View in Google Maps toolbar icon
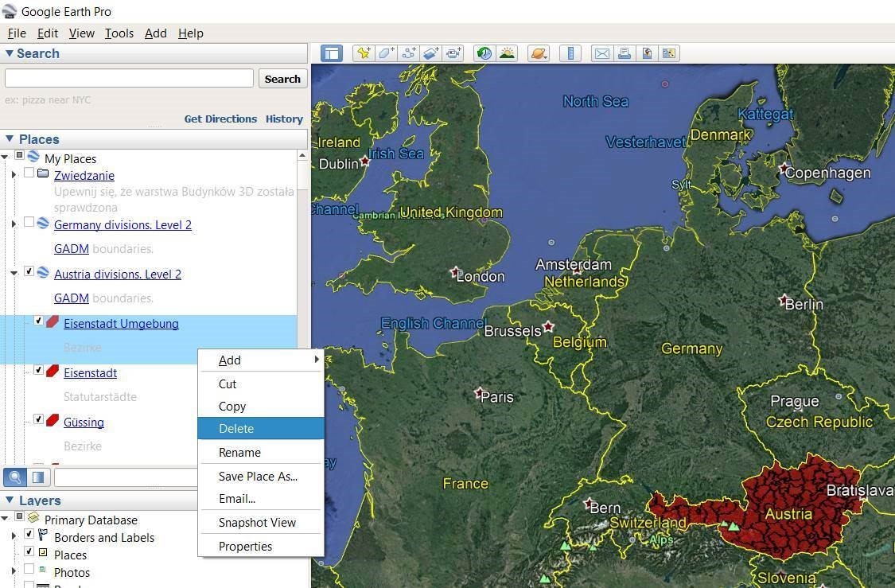 click(669, 53)
